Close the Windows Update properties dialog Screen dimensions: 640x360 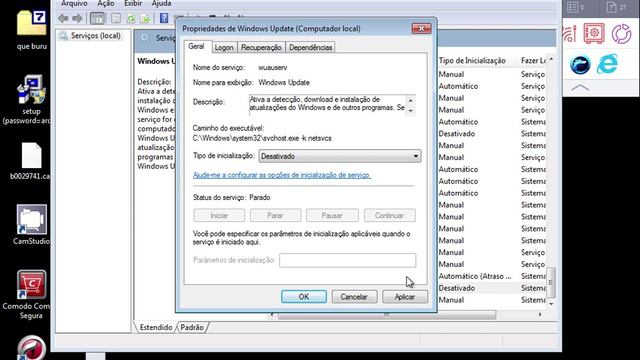421,29
